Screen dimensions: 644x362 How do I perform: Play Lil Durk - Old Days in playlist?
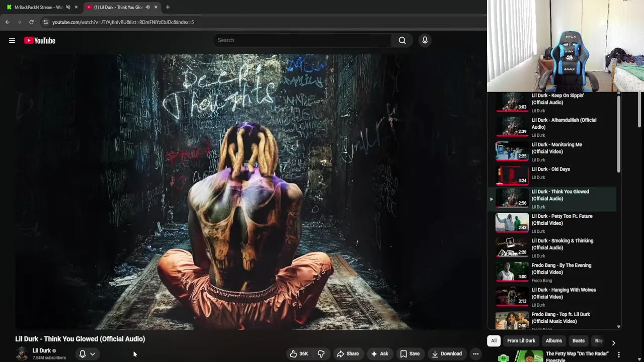point(552,175)
